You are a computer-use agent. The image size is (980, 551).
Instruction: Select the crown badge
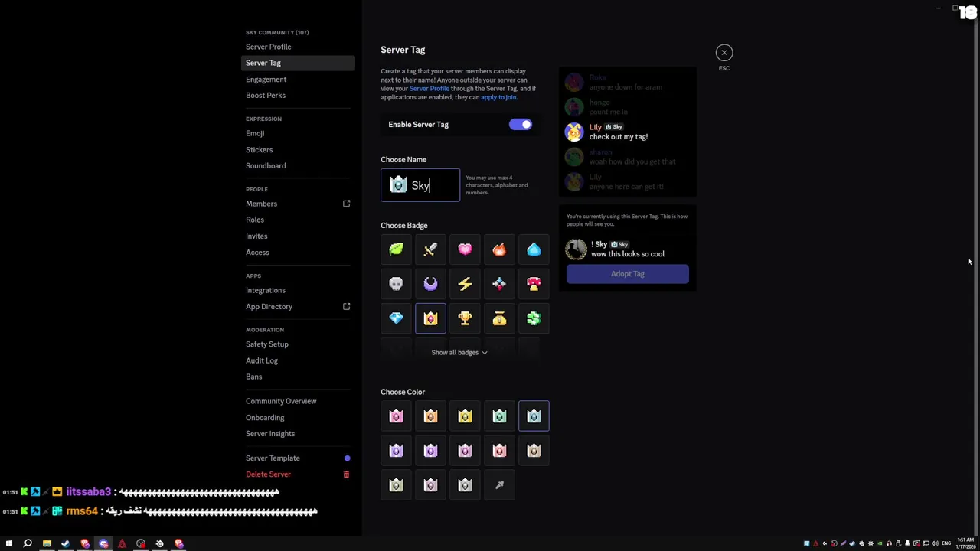[430, 318]
